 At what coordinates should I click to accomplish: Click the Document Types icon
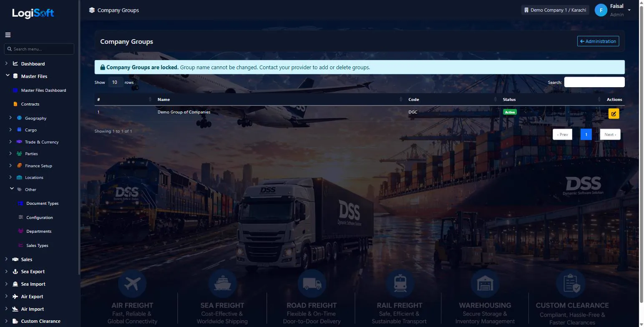pos(20,203)
